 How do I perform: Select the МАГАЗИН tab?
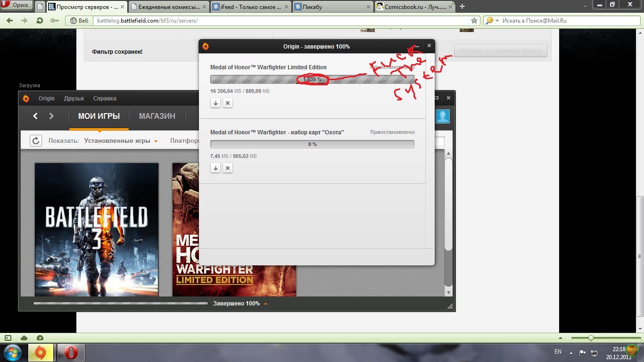pyautogui.click(x=157, y=116)
